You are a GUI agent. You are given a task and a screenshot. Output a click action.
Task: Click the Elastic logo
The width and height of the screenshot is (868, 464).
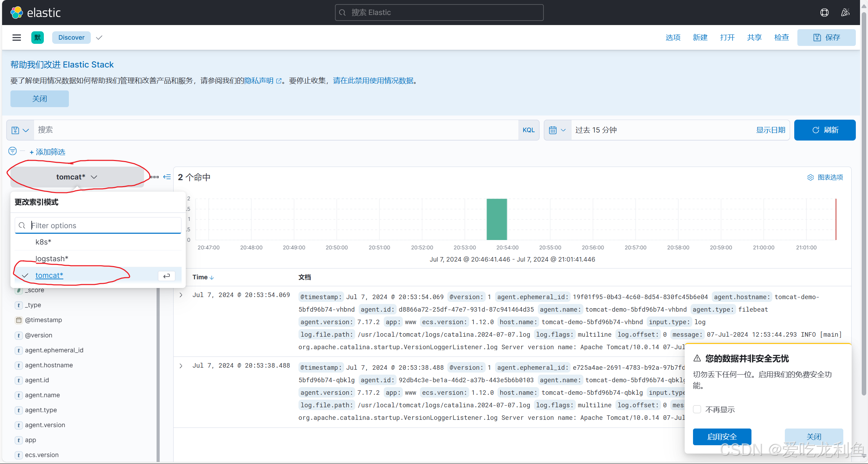click(x=35, y=13)
